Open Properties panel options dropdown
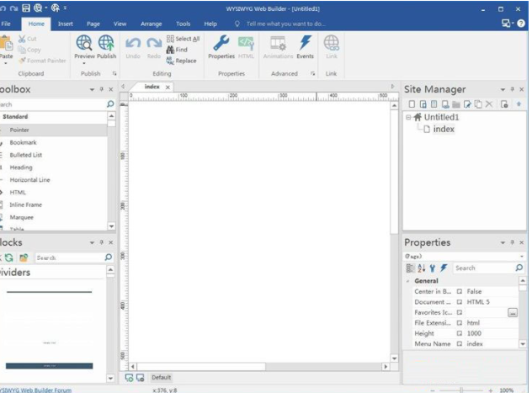Screen dimensions: 532x393 pyautogui.click(x=503, y=243)
